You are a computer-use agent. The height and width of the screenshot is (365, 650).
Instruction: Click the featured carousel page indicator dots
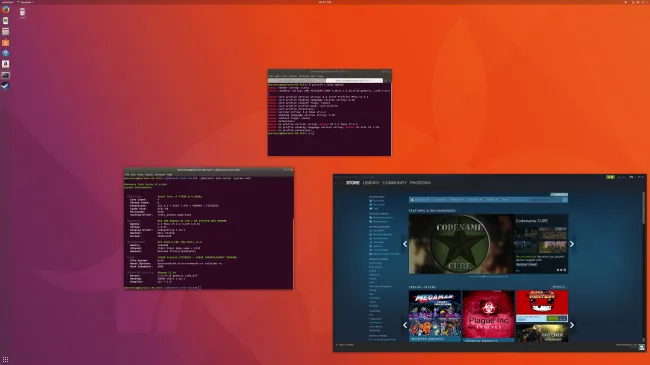tap(488, 276)
